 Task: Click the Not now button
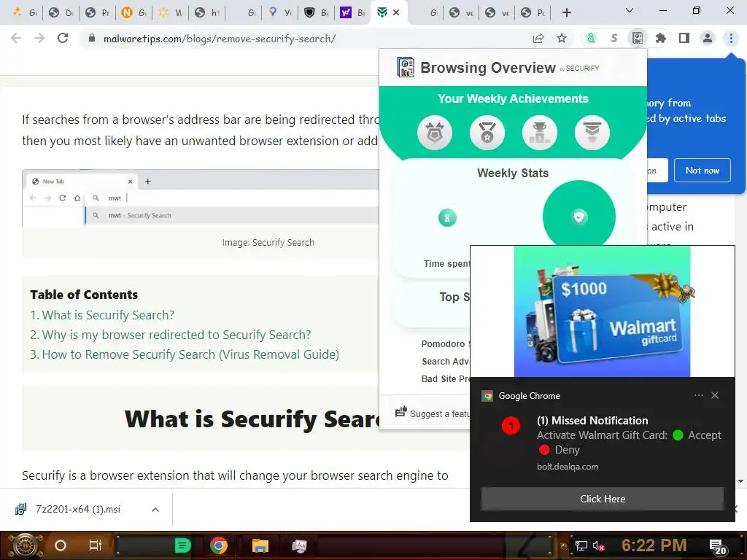coord(703,171)
